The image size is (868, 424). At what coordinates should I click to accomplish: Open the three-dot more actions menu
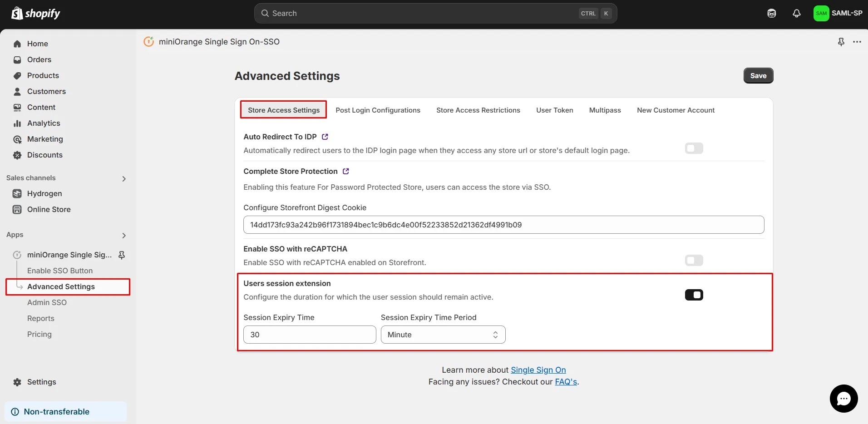pos(857,42)
